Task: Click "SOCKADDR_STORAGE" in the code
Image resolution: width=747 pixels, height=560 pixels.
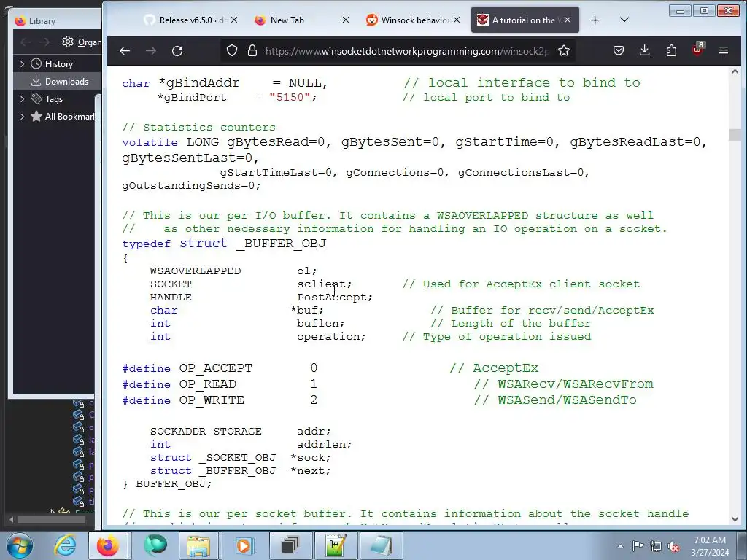Action: click(x=206, y=432)
